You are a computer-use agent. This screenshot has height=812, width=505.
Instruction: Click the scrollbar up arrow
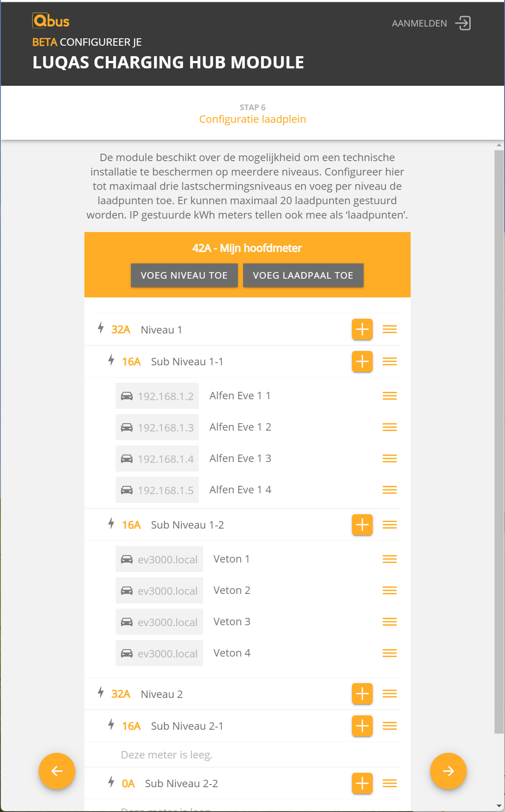(x=499, y=145)
